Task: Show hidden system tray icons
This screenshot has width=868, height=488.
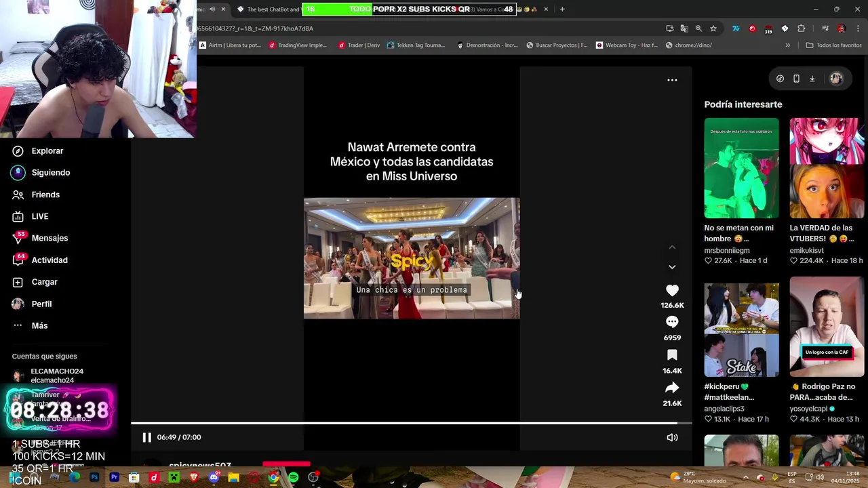Action: tap(745, 477)
